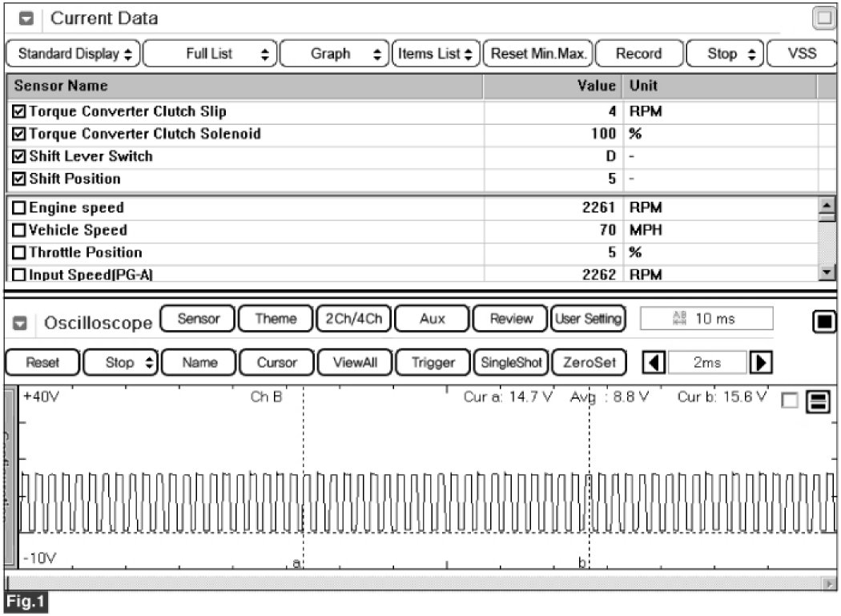841x616 pixels.
Task: Click the oscilloscope black square stop icon
Action: tap(823, 322)
